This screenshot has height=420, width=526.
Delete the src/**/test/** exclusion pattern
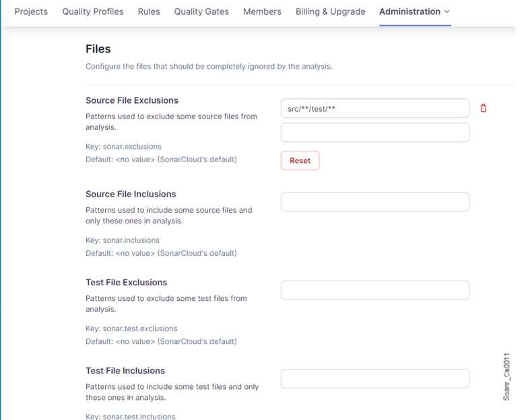coord(483,108)
